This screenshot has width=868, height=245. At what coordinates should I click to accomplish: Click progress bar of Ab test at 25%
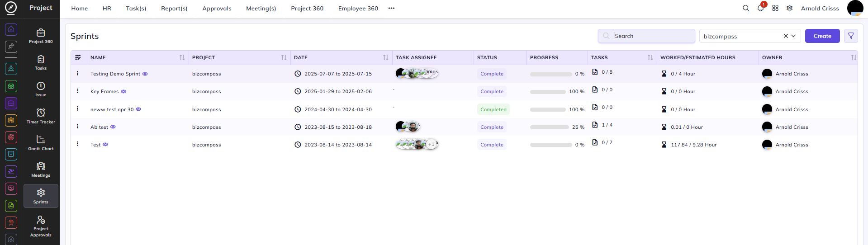pyautogui.click(x=549, y=127)
